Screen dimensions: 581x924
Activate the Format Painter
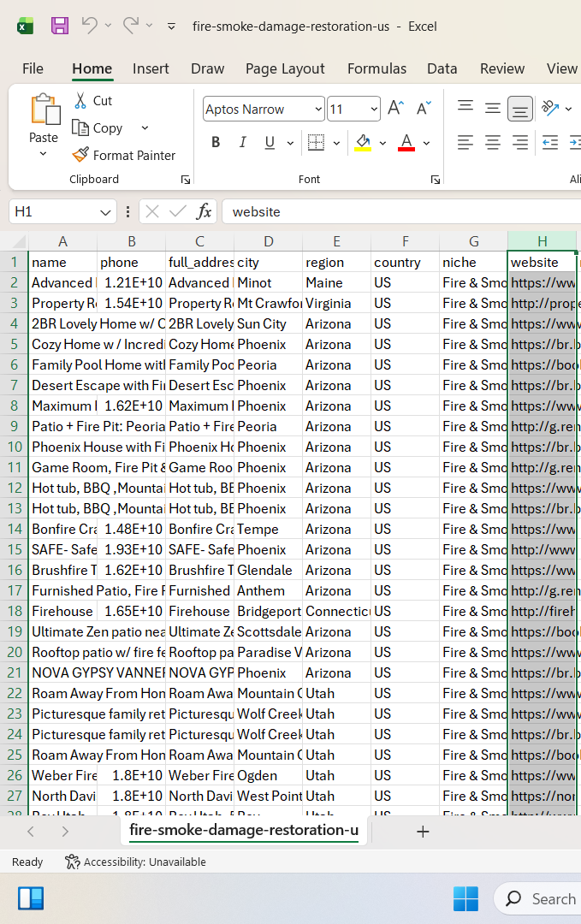tap(124, 155)
